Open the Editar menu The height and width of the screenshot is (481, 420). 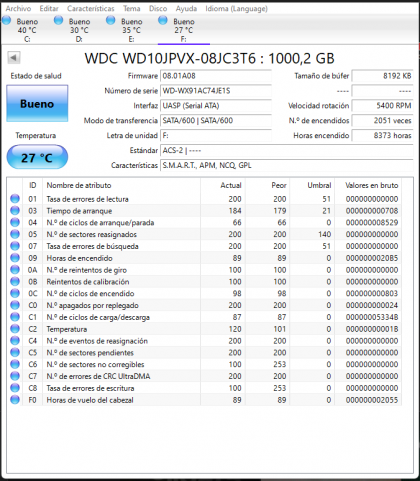click(49, 8)
